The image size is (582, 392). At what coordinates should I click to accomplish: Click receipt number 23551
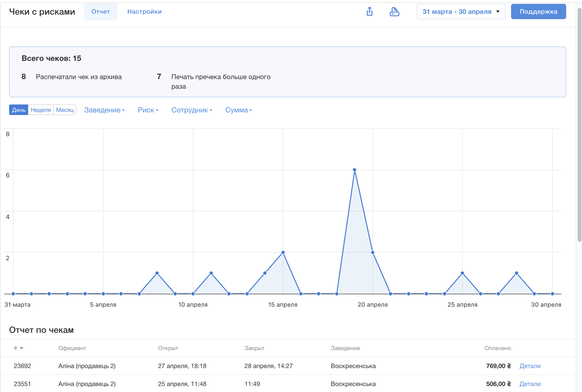click(22, 384)
